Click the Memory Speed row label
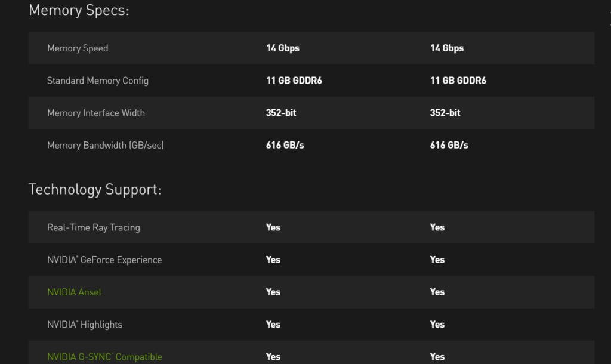611x364 pixels. 78,48
